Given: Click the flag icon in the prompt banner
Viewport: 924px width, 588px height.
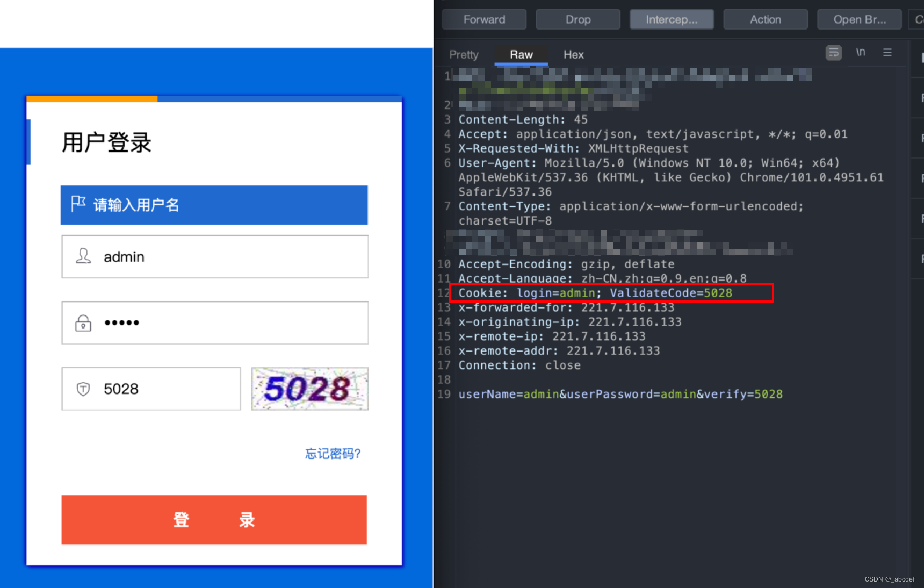Looking at the screenshot, I should (x=78, y=204).
